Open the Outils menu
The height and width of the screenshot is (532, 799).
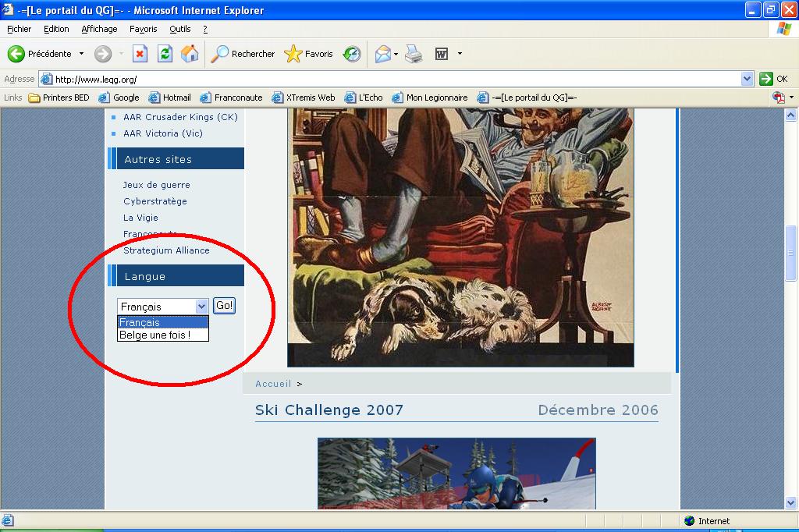180,29
